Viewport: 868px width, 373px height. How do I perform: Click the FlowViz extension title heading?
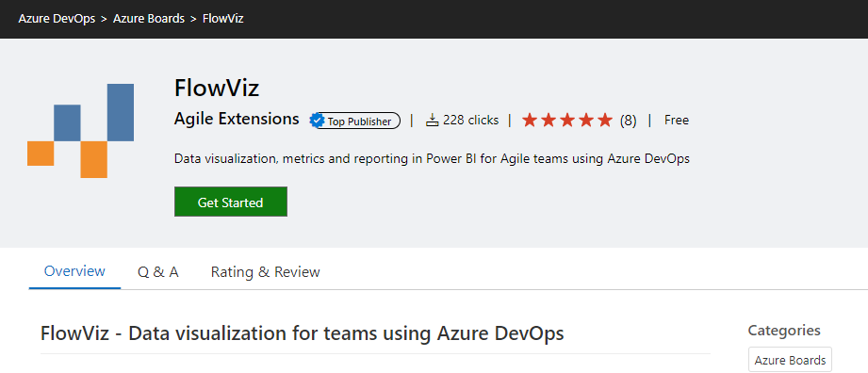pyautogui.click(x=217, y=88)
